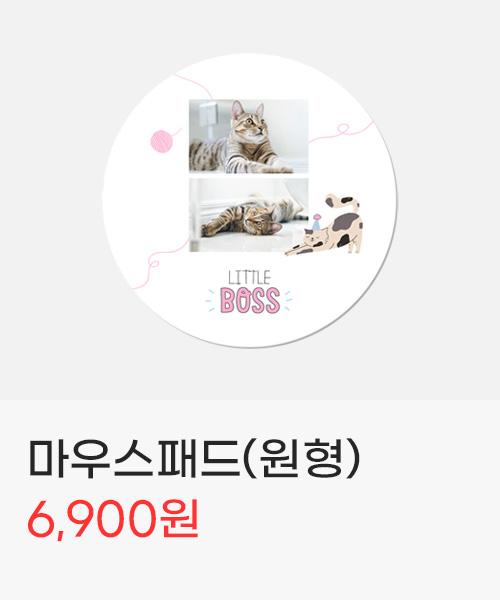Click the pink BOSS lettering

pyautogui.click(x=250, y=300)
